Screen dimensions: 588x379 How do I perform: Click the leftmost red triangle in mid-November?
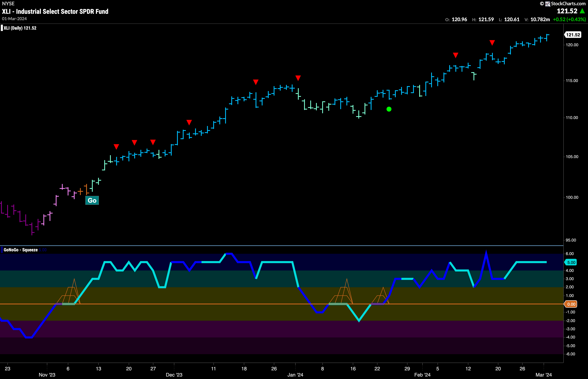click(116, 147)
